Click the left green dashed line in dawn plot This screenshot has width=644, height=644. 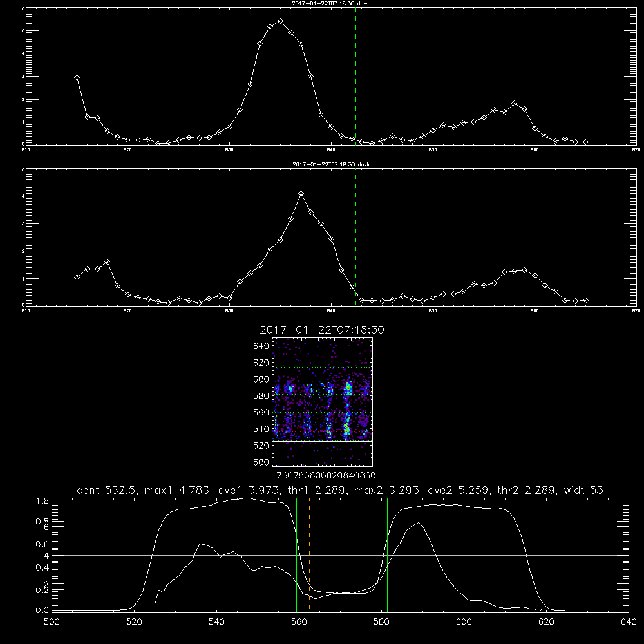(205, 76)
